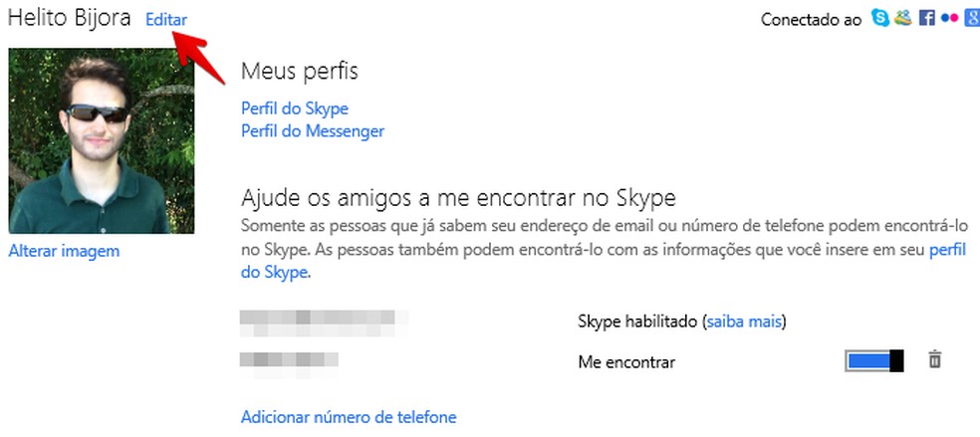Screen dimensions: 980x437
Task: Select the blurred phone number entry
Action: pos(289,360)
